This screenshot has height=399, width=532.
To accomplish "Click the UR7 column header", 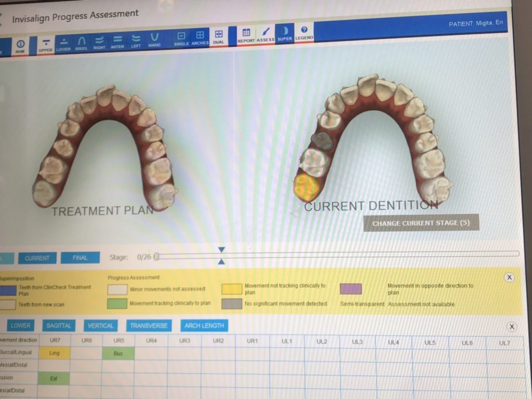I will pyautogui.click(x=55, y=340).
